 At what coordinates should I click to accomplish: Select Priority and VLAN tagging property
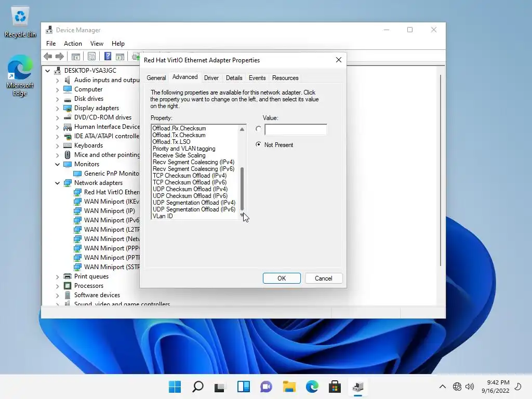pos(184,149)
